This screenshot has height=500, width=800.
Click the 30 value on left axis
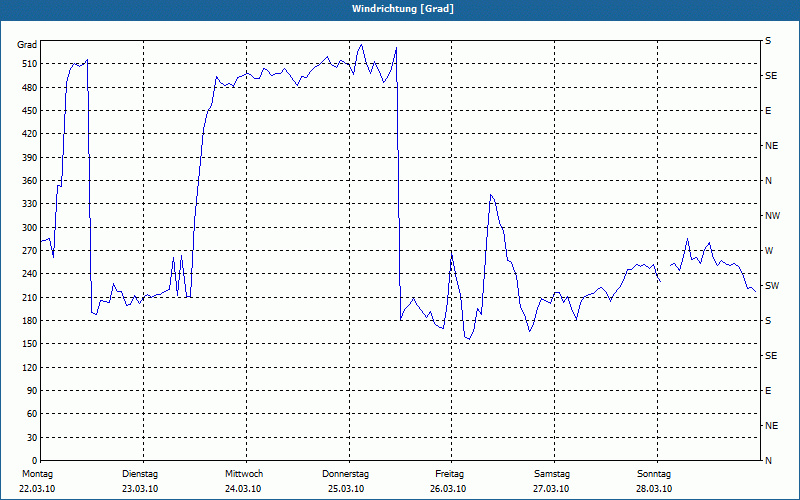32,437
